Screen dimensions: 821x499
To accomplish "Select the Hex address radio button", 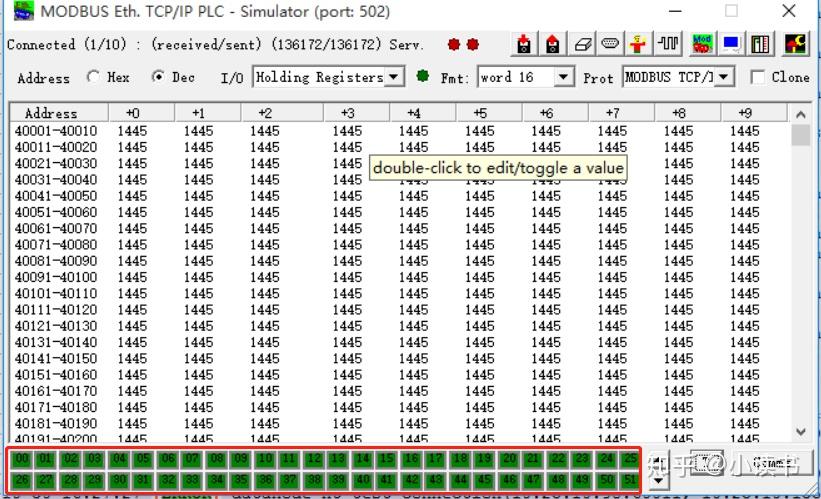I will (x=93, y=77).
